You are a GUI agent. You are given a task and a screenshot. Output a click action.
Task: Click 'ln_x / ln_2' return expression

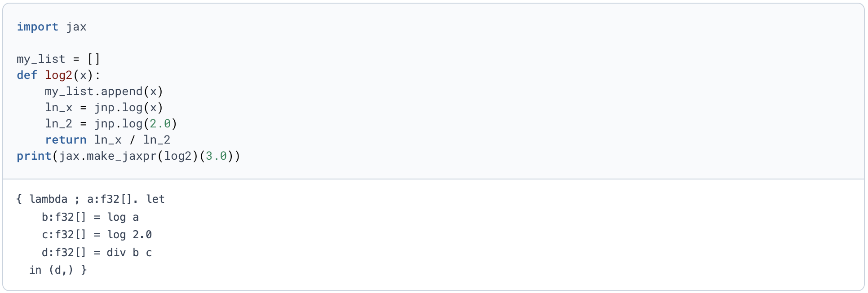[132, 140]
